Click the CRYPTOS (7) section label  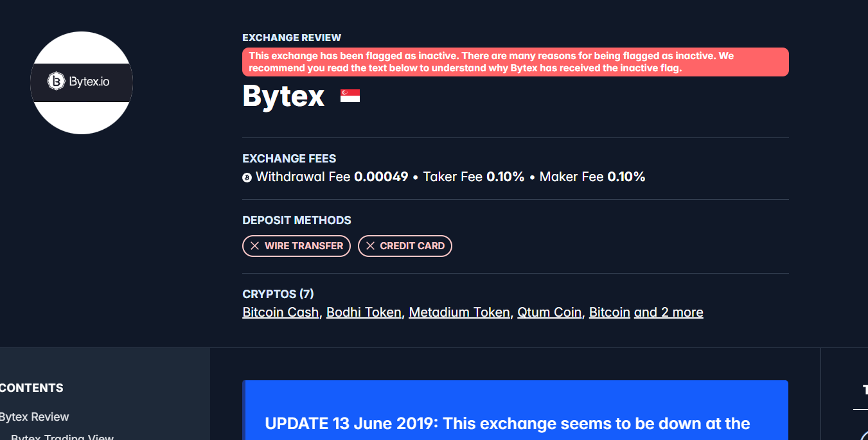[278, 294]
